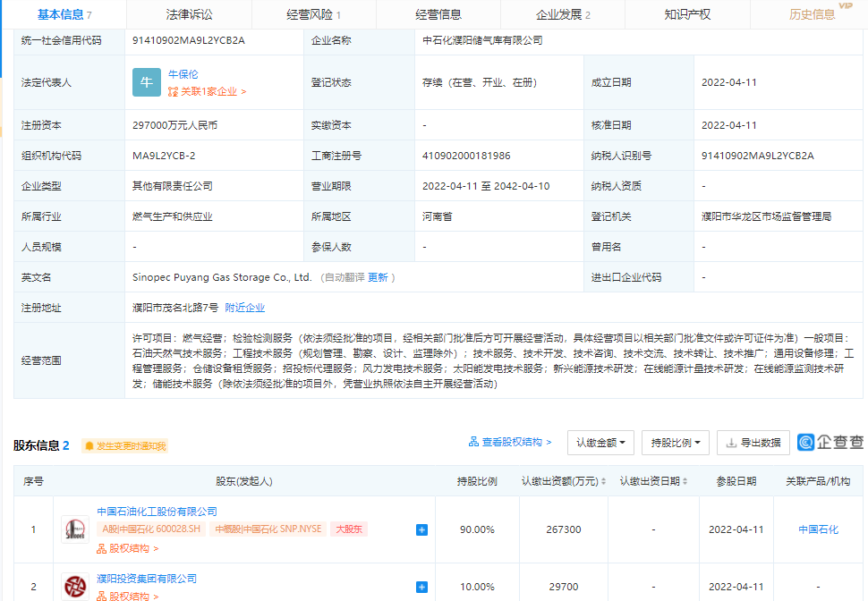868x601 pixels.
Task: Sort by 认缴出资日期 column arrows
Action: point(685,481)
